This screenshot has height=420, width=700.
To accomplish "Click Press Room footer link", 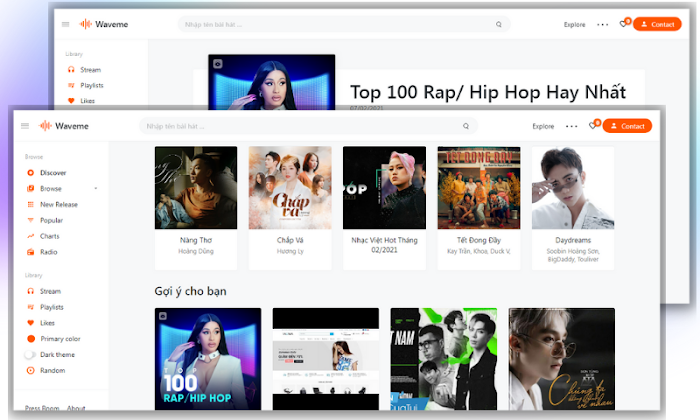I will coord(42,408).
